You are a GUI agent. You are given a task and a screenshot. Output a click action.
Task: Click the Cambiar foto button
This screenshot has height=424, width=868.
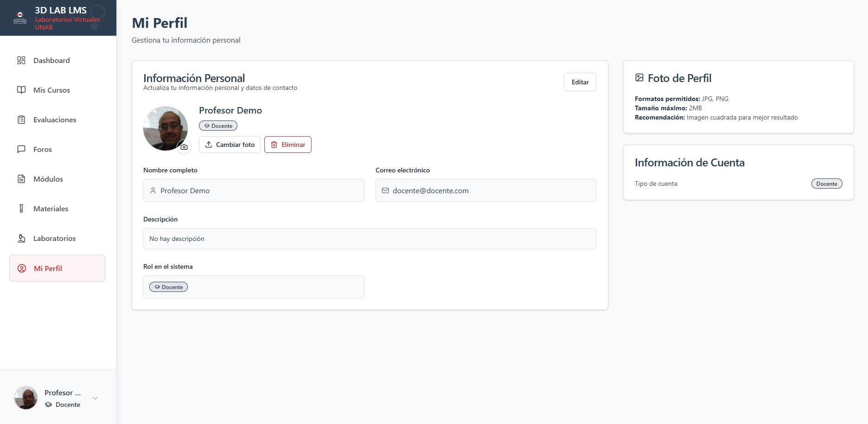click(x=230, y=145)
